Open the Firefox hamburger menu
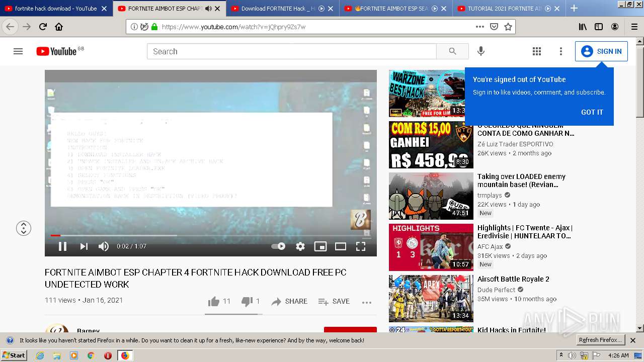This screenshot has height=362, width=644. point(634,27)
